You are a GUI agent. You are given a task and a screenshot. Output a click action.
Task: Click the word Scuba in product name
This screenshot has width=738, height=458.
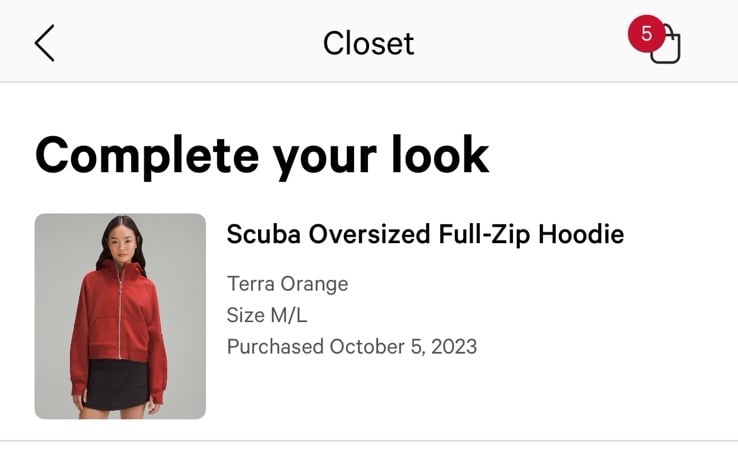tap(264, 234)
